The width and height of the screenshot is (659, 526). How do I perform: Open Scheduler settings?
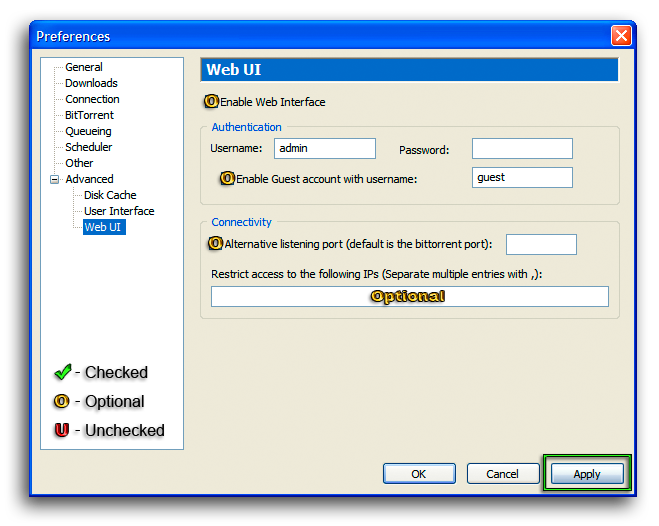pos(88,147)
